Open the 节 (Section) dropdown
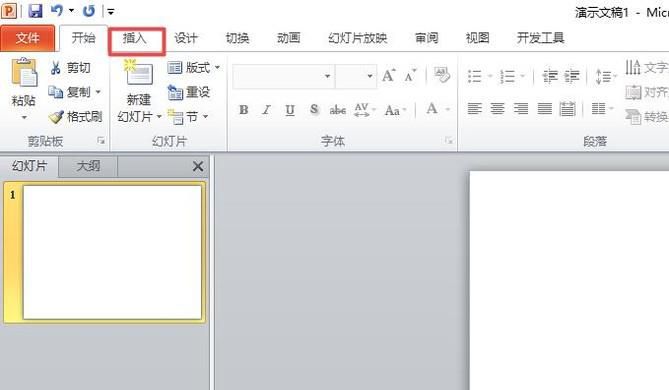Screen dimensions: 669x390 point(187,116)
